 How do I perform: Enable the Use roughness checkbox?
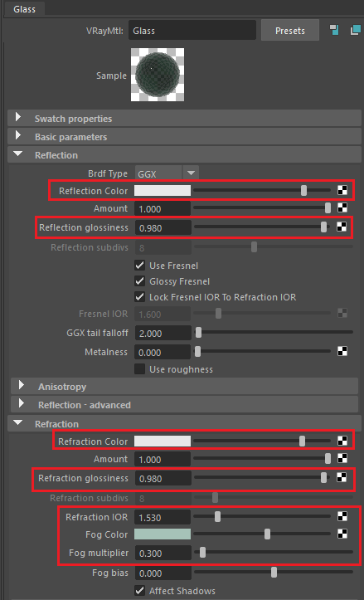pyautogui.click(x=140, y=369)
